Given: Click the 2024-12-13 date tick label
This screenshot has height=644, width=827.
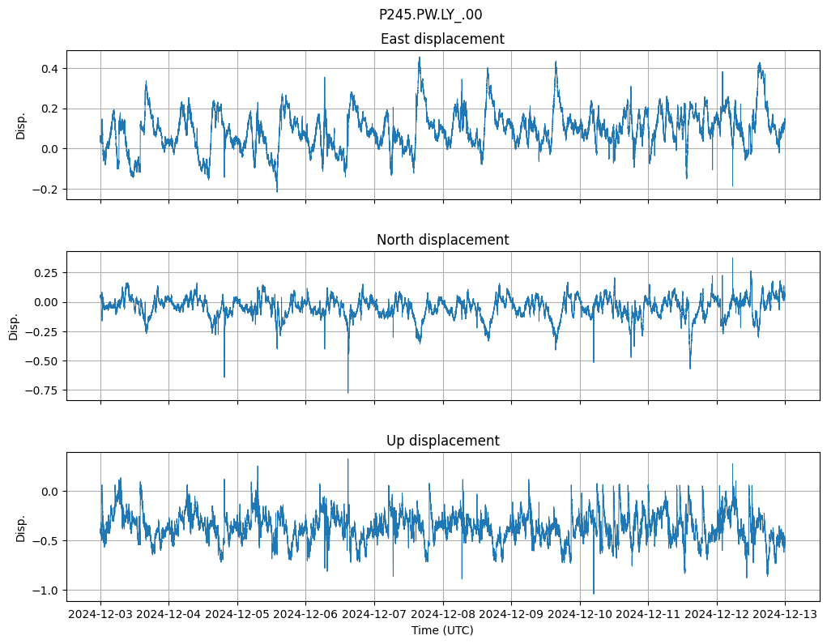Looking at the screenshot, I should (x=785, y=615).
